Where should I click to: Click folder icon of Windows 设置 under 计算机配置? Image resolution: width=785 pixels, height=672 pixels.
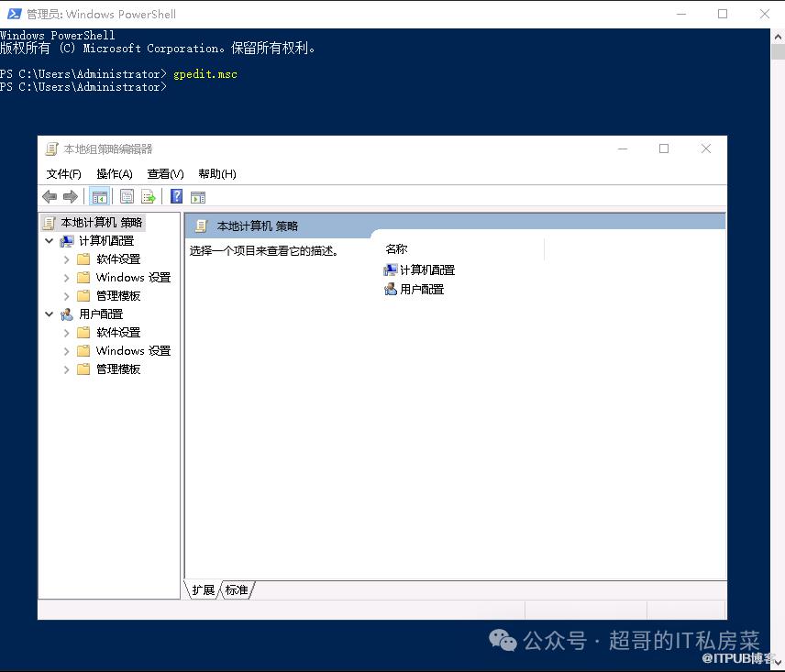(83, 277)
